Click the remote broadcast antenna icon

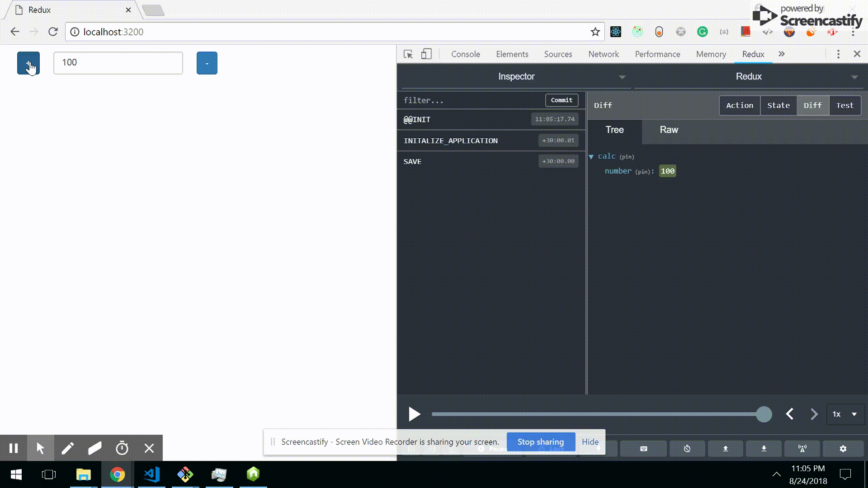point(802,449)
